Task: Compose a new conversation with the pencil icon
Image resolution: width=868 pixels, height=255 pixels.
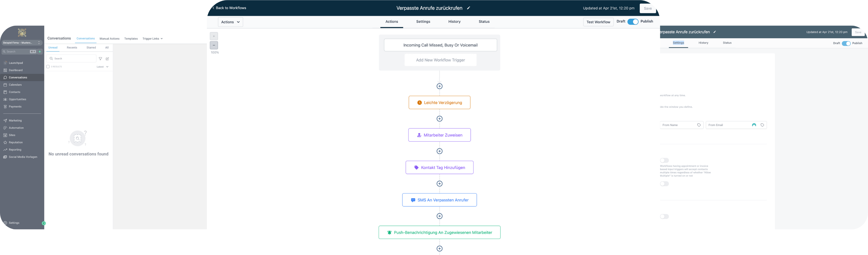Action: coord(108,59)
